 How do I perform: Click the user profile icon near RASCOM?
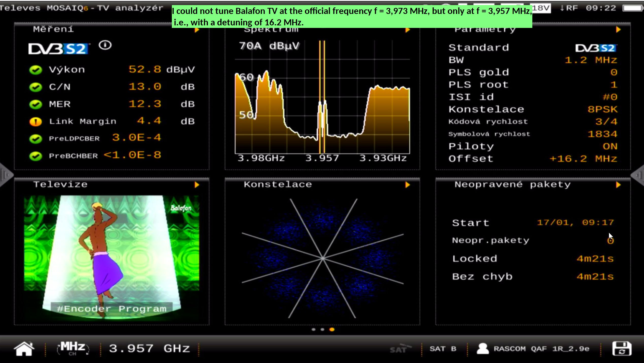tap(483, 349)
